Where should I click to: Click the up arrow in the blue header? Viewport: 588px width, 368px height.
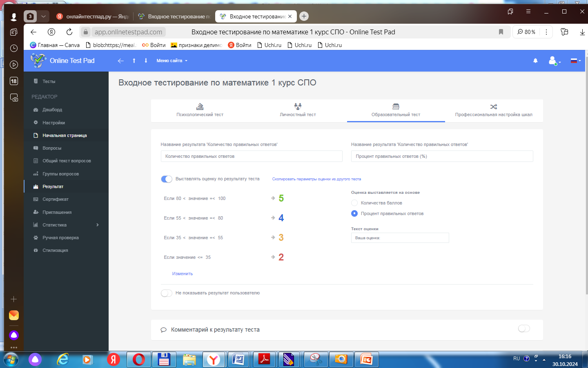click(x=134, y=61)
